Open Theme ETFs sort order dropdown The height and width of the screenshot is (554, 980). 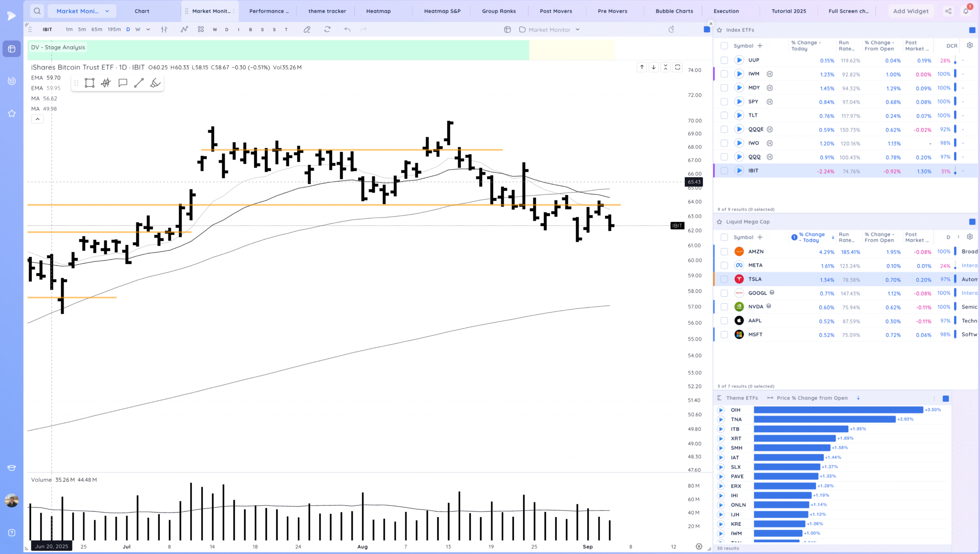(x=858, y=398)
